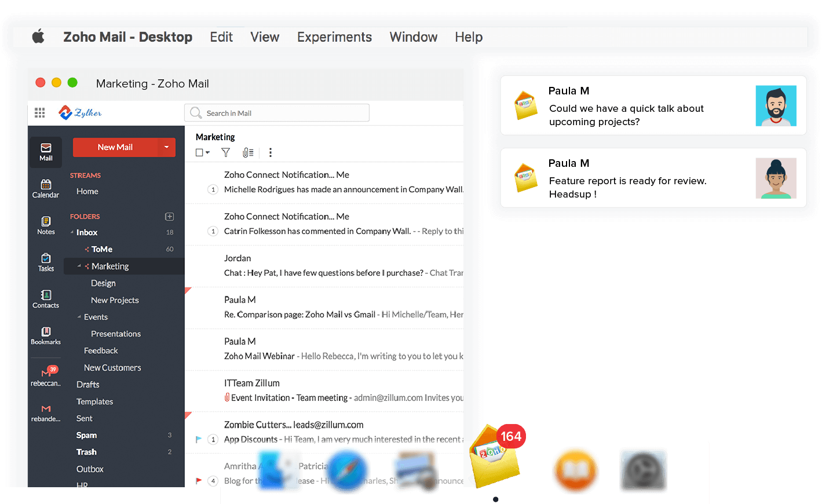The height and width of the screenshot is (504, 822).
Task: Open Paula M quick talk notification
Action: [653, 105]
